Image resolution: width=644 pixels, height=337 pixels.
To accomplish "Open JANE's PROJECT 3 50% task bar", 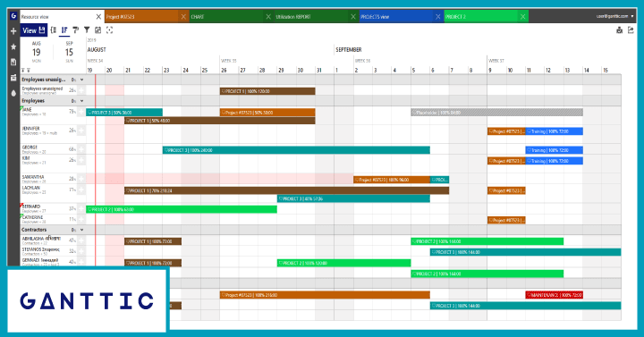I will tap(124, 112).
